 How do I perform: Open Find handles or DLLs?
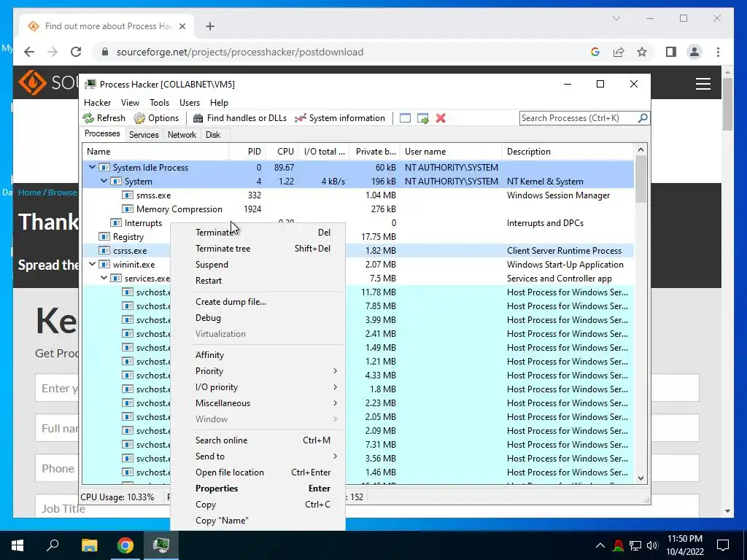pos(239,118)
